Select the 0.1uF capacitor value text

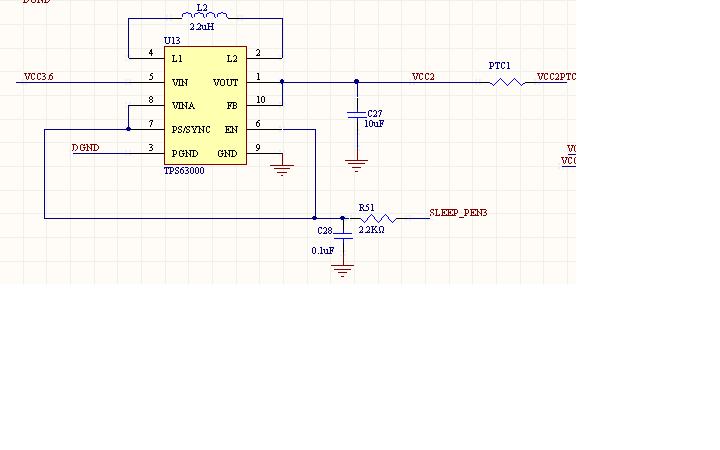pyautogui.click(x=323, y=251)
